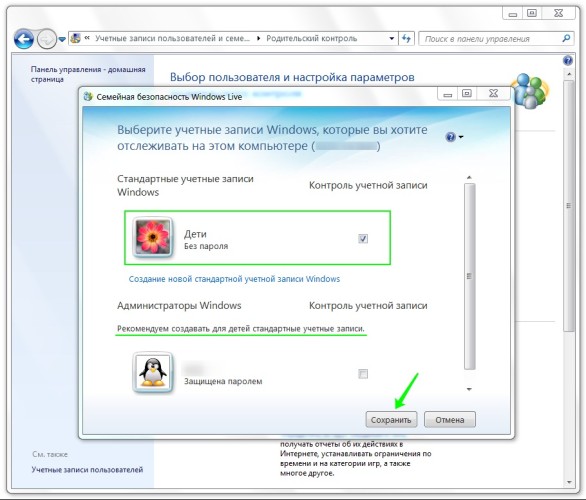Viewport: 586px width, 500px height.
Task: Open Учетные записи пользователей и семе... breadcrumb
Action: pos(172,38)
